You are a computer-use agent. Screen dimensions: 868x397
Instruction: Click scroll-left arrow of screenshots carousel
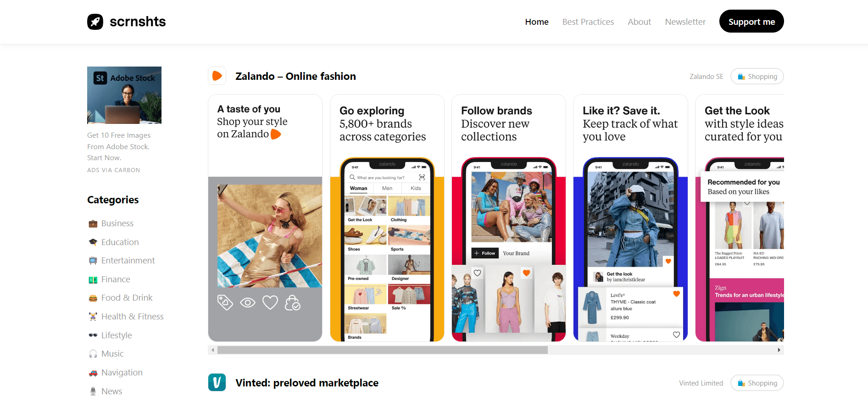tap(212, 350)
